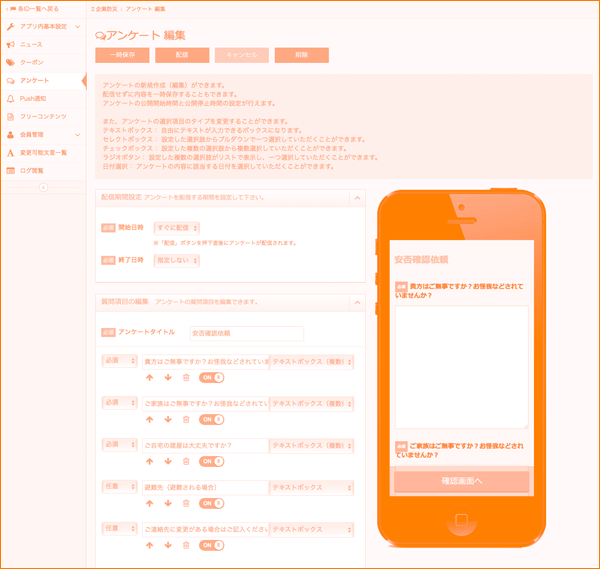Open the 開始日時 すぐに配信 dropdown
This screenshot has height=569, width=600.
click(178, 228)
